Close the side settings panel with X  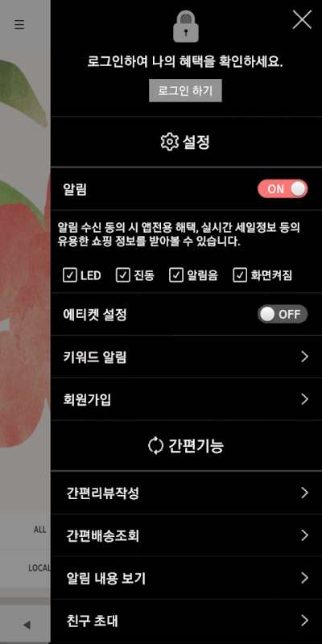tap(302, 19)
